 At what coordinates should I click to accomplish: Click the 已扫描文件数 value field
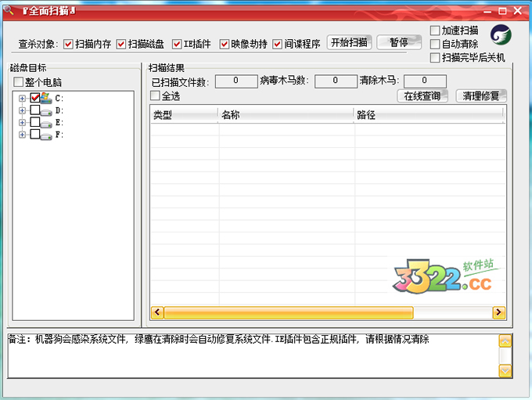click(236, 81)
